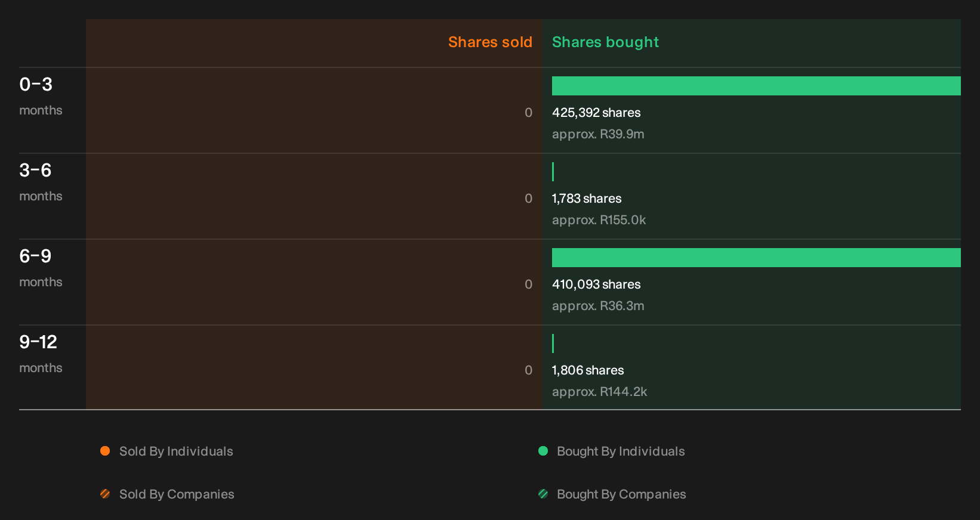The image size is (980, 520).
Task: Click the thin green bar for 9-12 months
Action: [x=553, y=343]
